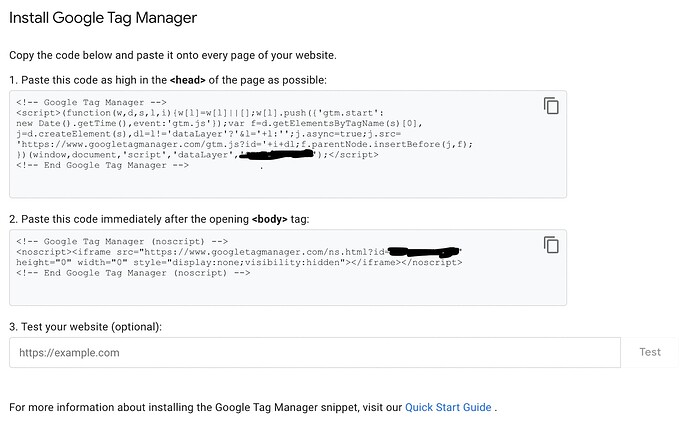Click the blacked-out container ID in head script

[277, 154]
